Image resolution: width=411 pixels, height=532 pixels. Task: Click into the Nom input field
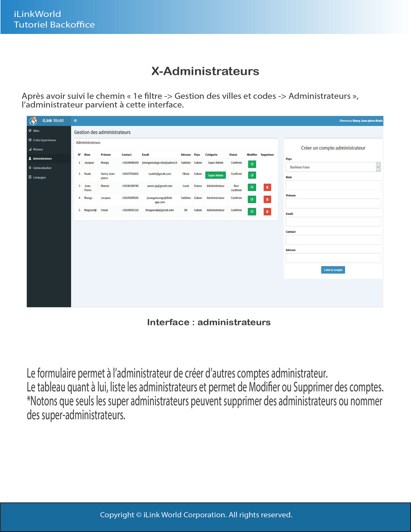[x=332, y=185]
